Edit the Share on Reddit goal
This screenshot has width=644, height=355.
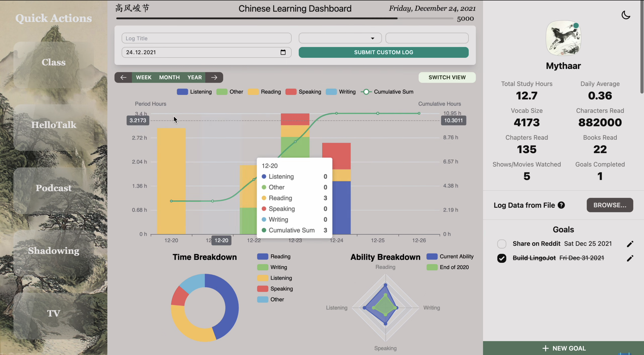(x=630, y=244)
